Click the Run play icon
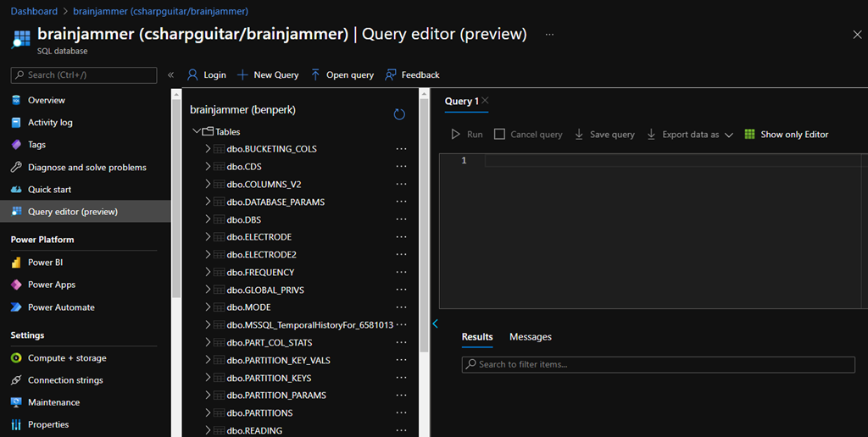Image resolution: width=868 pixels, height=437 pixels. [x=455, y=135]
